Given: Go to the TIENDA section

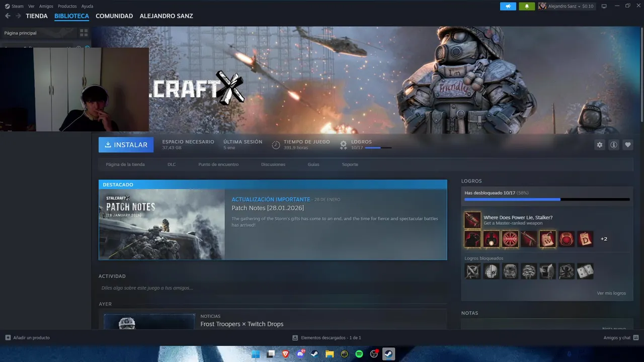Looking at the screenshot, I should [x=37, y=16].
